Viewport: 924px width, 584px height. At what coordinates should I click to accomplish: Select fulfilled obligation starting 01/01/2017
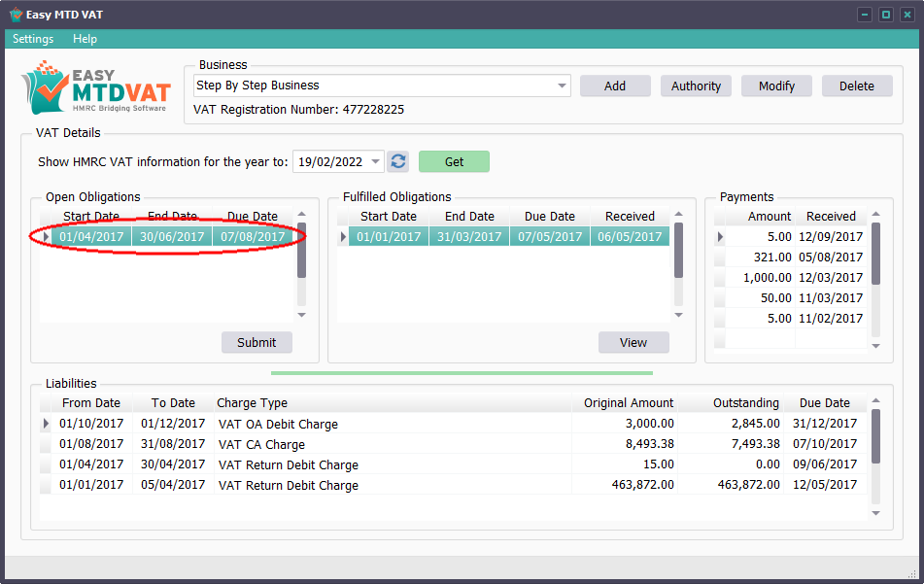[389, 237]
